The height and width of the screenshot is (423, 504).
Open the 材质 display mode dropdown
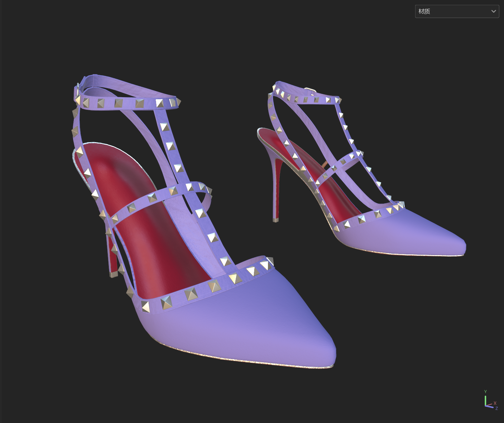point(457,11)
